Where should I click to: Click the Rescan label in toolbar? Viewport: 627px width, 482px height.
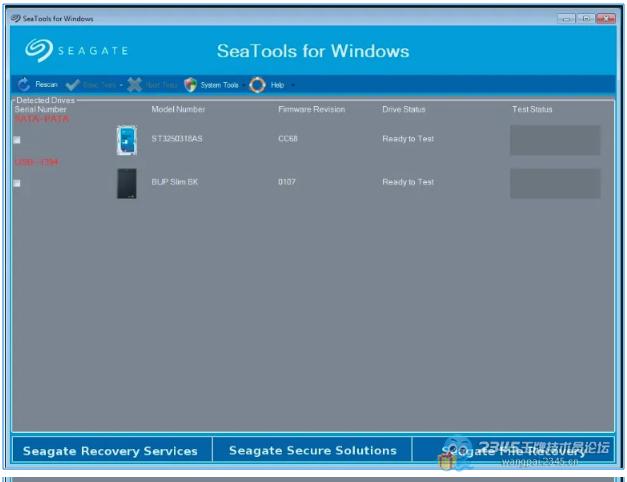click(46, 86)
